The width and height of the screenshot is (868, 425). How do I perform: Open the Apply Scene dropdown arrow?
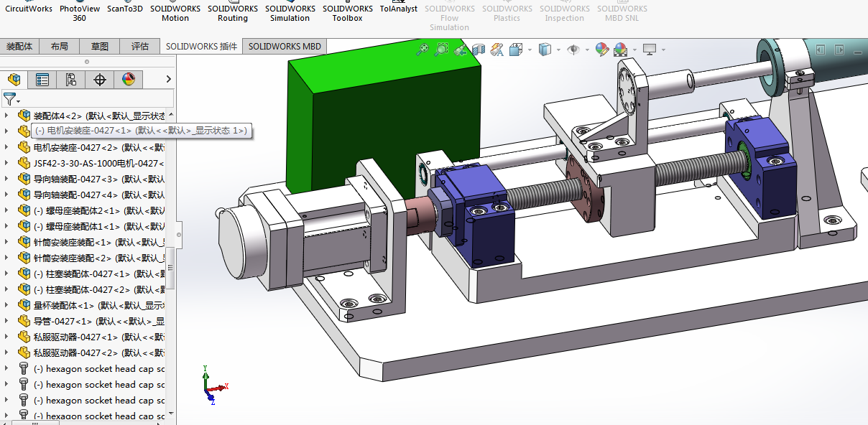(634, 50)
